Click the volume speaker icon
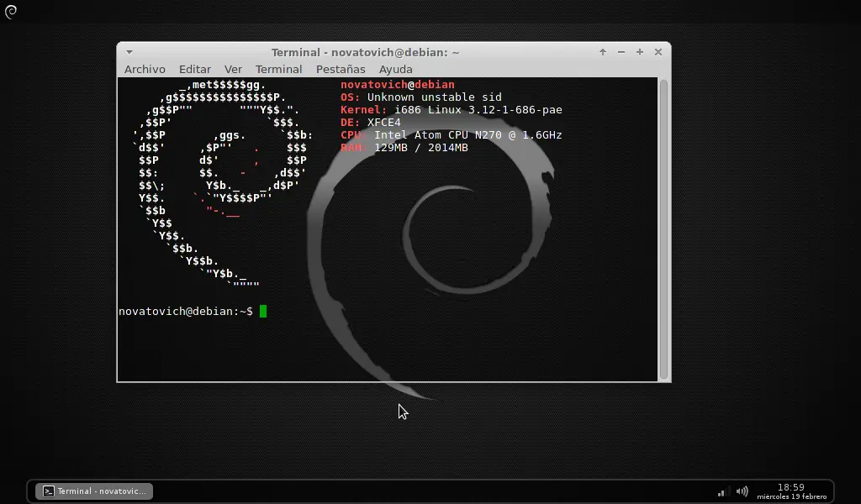The width and height of the screenshot is (861, 504). point(742,491)
